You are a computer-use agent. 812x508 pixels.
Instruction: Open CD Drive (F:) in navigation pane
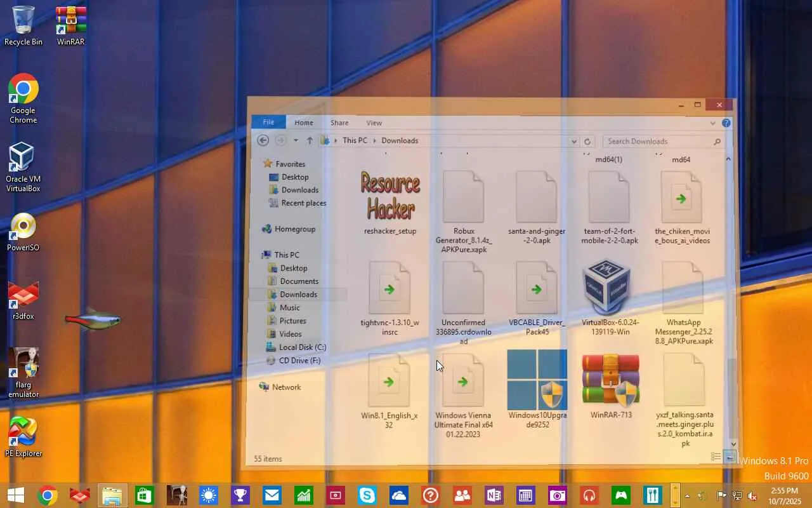299,361
